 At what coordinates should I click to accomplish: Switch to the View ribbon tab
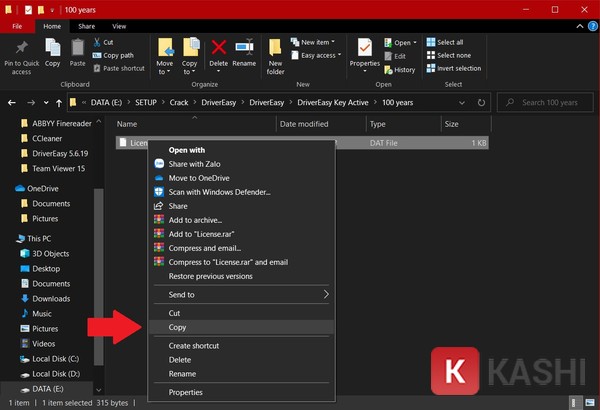click(x=119, y=26)
